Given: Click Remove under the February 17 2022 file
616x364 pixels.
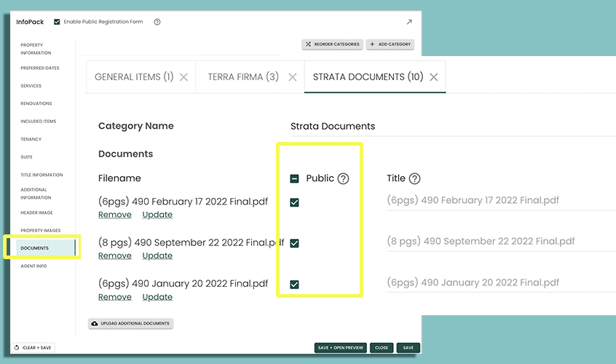Looking at the screenshot, I should coord(115,215).
